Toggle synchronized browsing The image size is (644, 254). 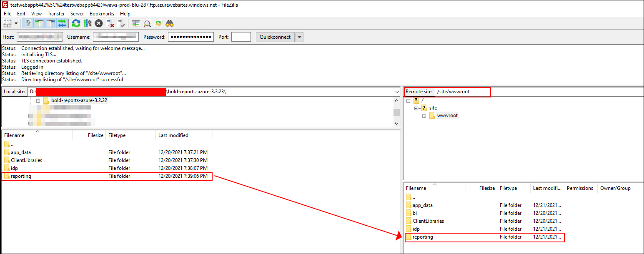click(158, 23)
